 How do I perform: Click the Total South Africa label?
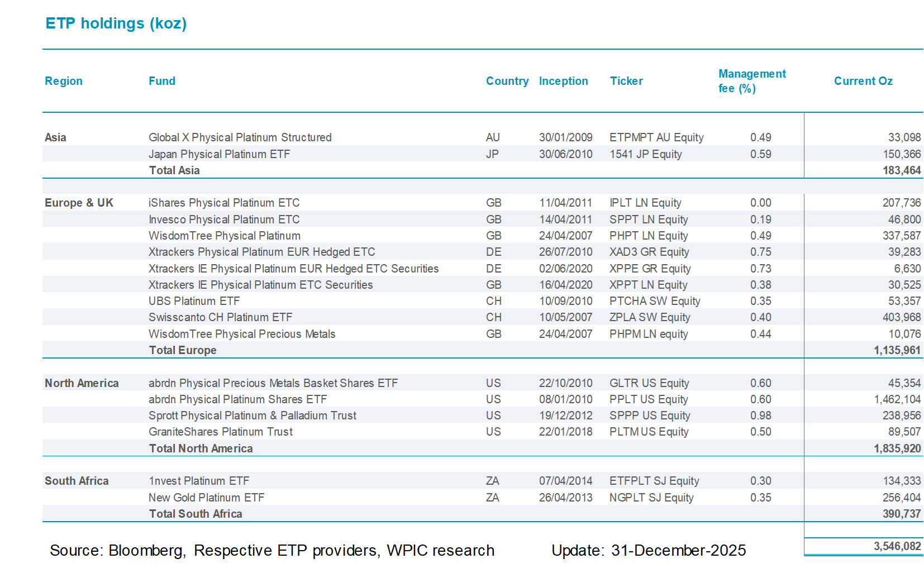195,514
